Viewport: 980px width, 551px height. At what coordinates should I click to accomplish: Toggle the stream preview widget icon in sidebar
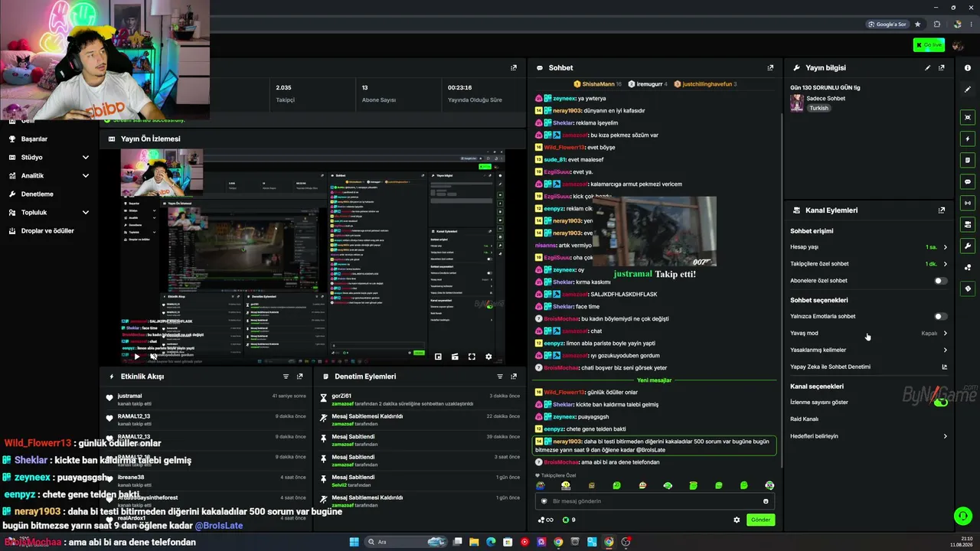[x=968, y=117]
